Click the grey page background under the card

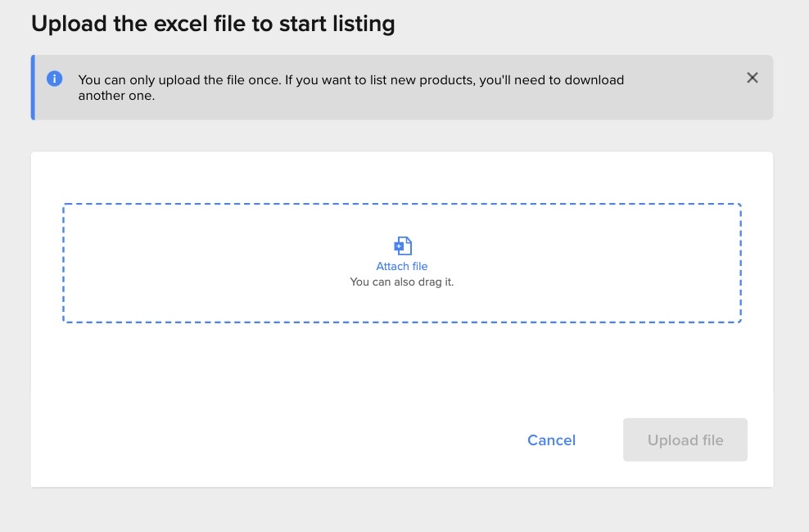tap(402, 511)
